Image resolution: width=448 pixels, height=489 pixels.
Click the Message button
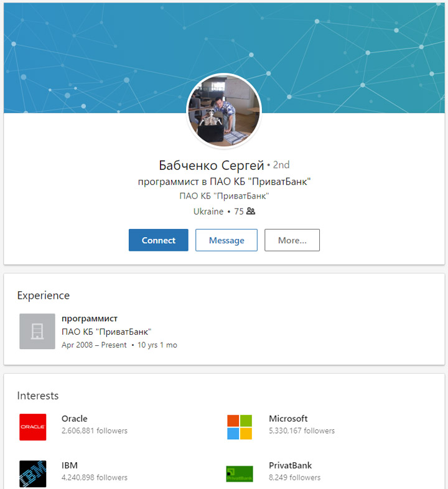[226, 240]
